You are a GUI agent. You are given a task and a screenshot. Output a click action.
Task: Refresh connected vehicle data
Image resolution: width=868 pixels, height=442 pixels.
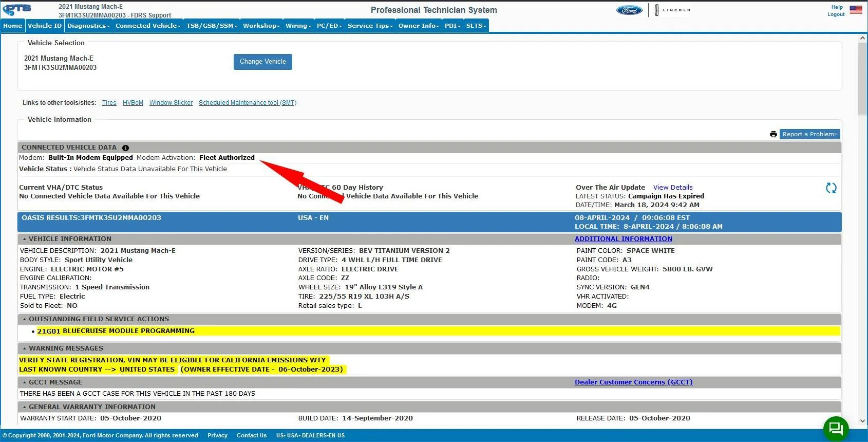click(831, 188)
